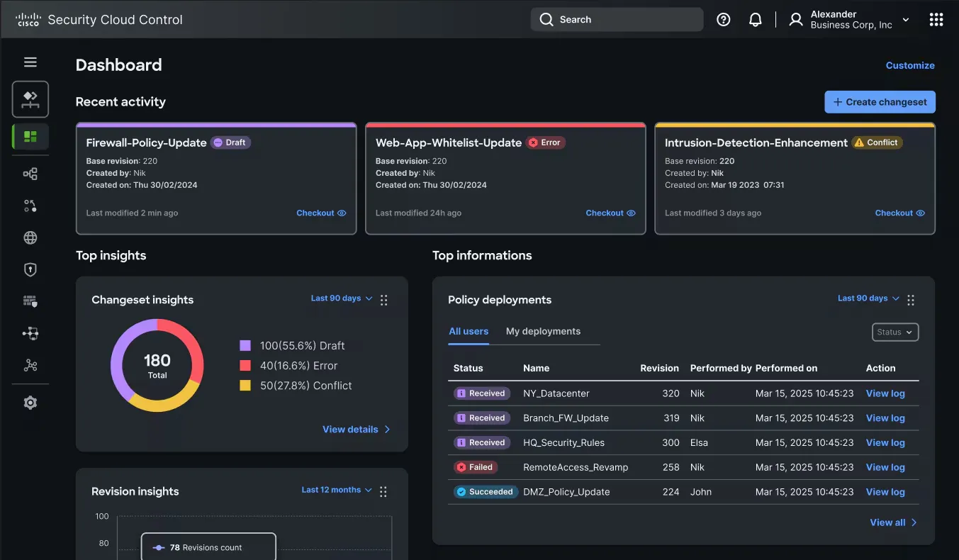Open the network topology icon in the sidebar
The image size is (959, 560).
point(30,173)
